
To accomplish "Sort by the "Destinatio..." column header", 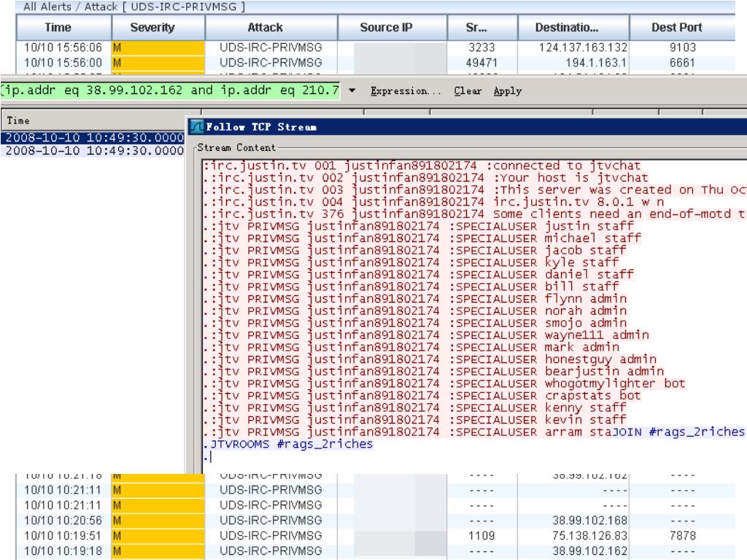I will point(573,28).
